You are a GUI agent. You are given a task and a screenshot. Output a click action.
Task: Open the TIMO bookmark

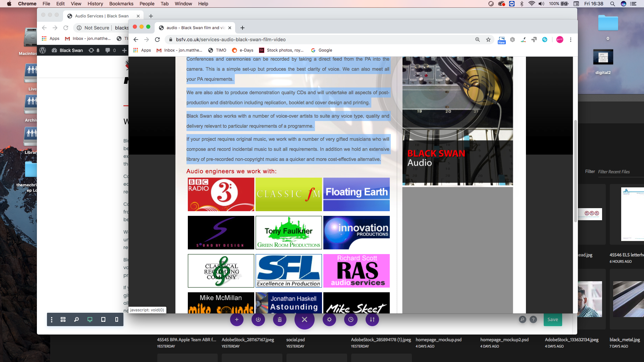[217, 50]
